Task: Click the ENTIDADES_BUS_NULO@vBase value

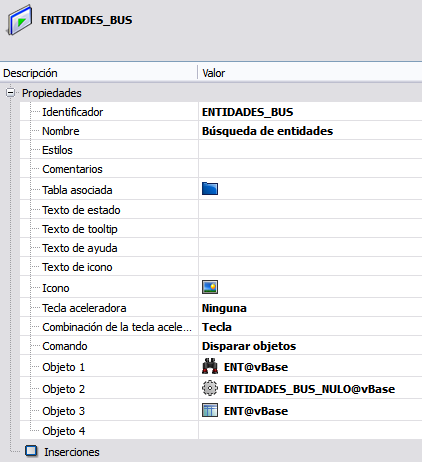Action: [x=310, y=389]
